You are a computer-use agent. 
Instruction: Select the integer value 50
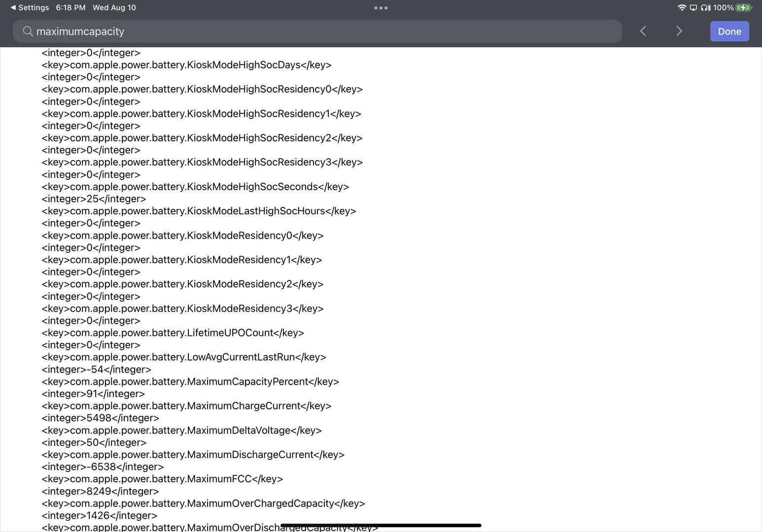coord(94,442)
